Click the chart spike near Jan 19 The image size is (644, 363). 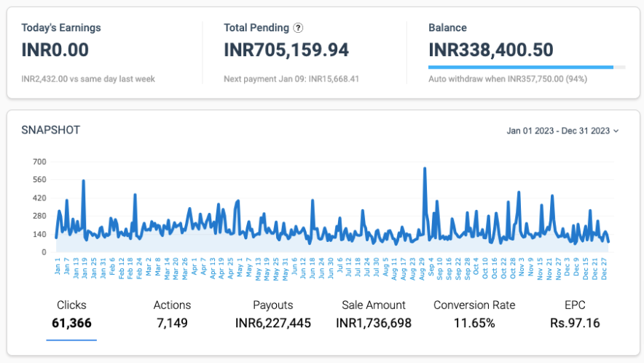pyautogui.click(x=84, y=181)
